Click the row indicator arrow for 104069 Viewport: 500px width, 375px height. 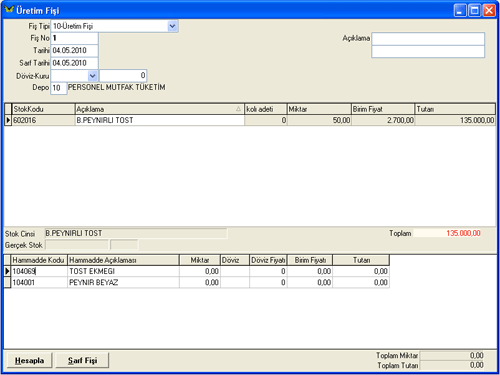[7, 271]
